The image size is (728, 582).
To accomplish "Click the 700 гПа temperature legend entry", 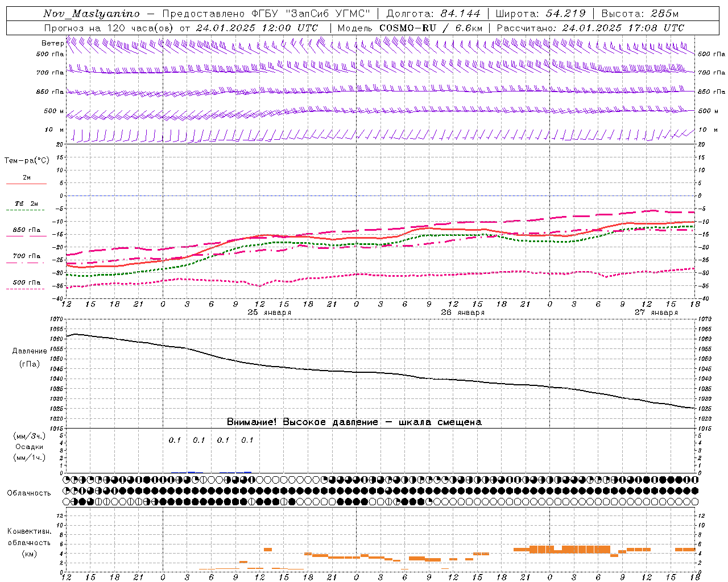I will pos(27,256).
